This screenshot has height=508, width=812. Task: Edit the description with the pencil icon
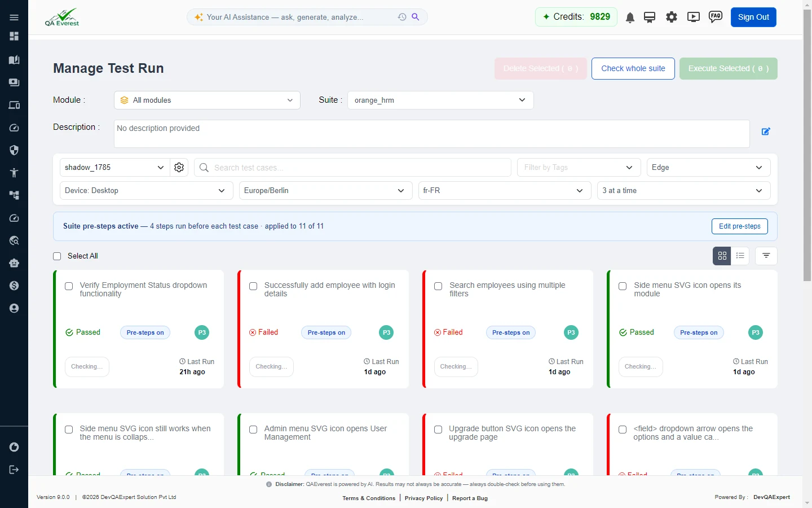tap(766, 132)
